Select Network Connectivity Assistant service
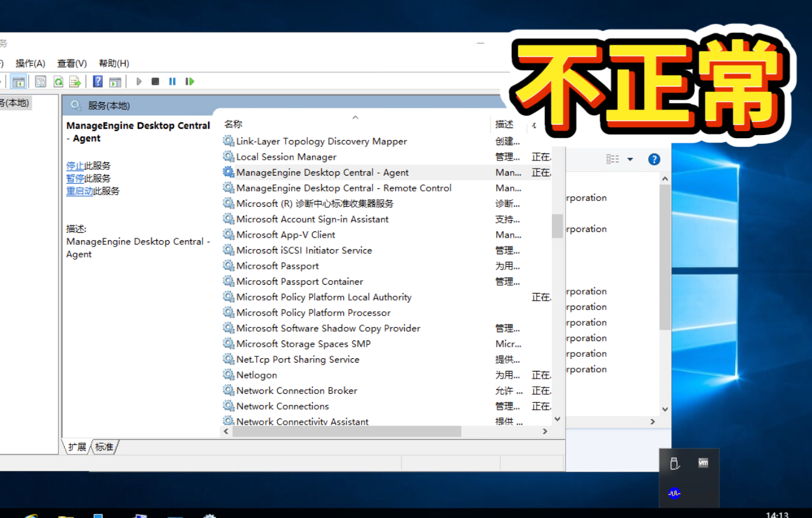 click(302, 422)
